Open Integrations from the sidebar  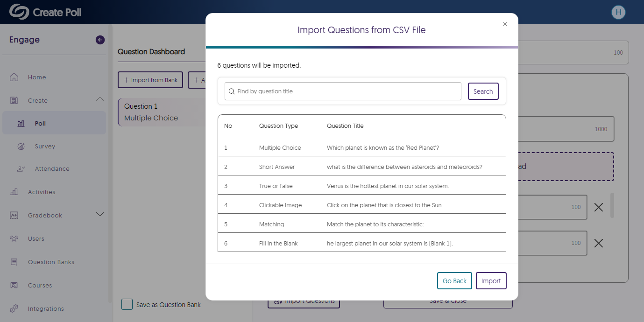pyautogui.click(x=46, y=308)
